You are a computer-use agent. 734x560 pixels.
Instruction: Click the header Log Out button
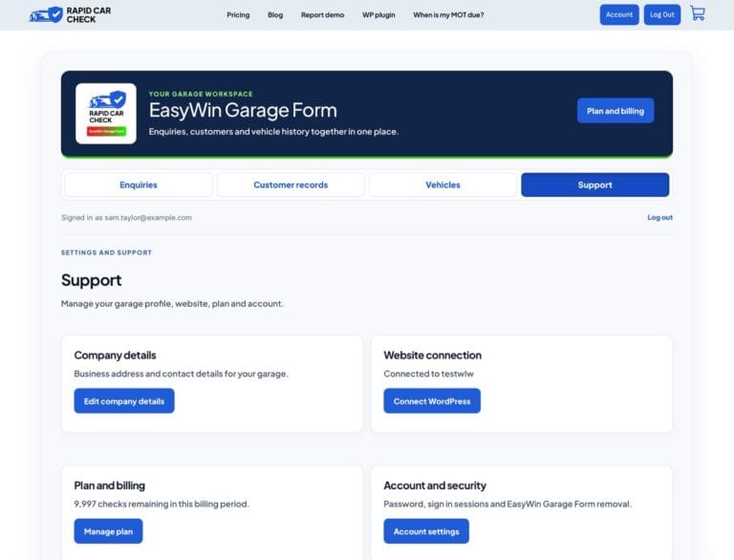(662, 14)
